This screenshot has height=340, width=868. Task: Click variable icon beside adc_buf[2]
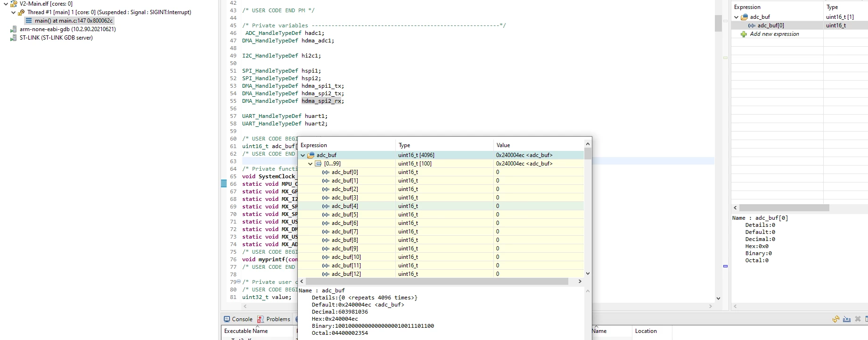pos(326,189)
